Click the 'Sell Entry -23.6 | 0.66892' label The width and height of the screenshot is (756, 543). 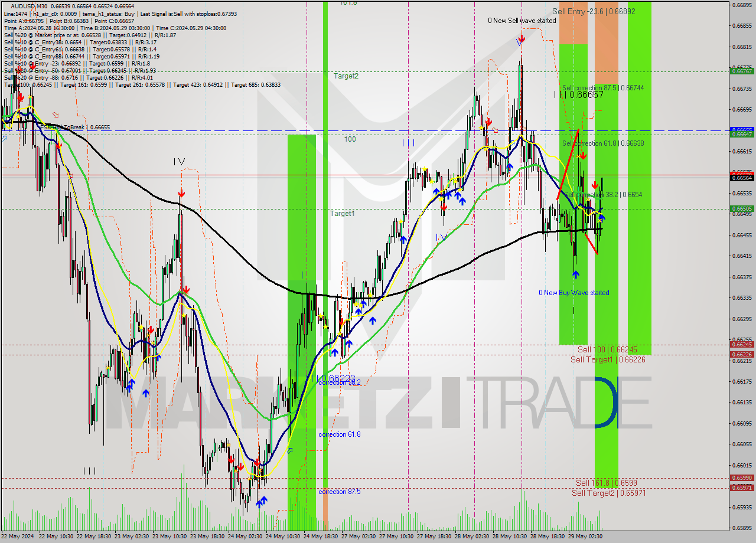coord(594,11)
